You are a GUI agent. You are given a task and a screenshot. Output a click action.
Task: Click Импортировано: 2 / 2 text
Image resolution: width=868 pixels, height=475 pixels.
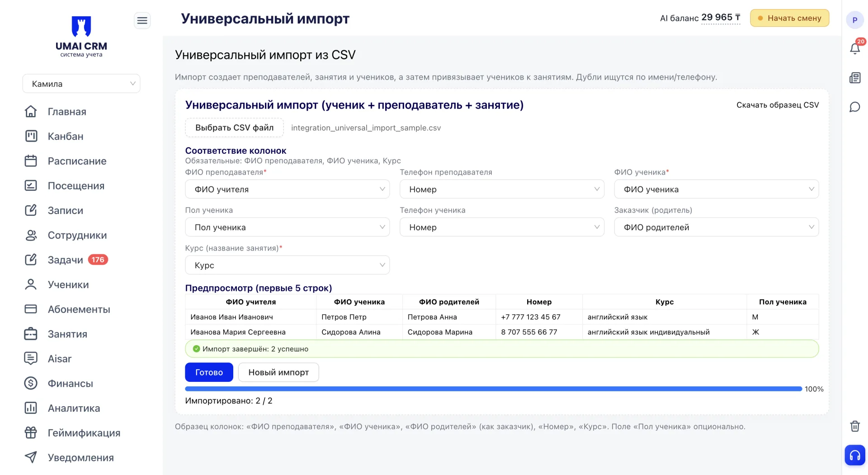pos(229,401)
